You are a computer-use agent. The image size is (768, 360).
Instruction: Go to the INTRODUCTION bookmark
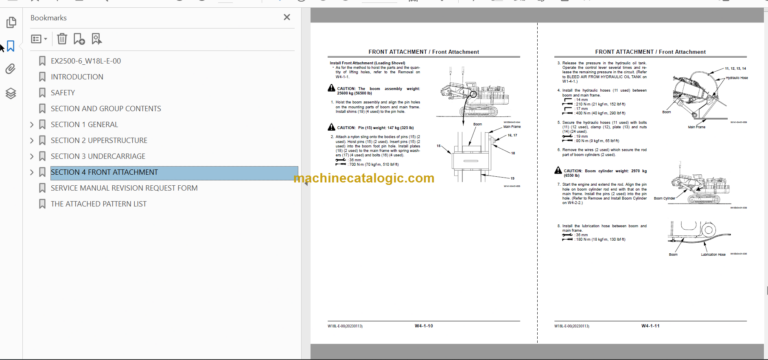click(x=77, y=77)
